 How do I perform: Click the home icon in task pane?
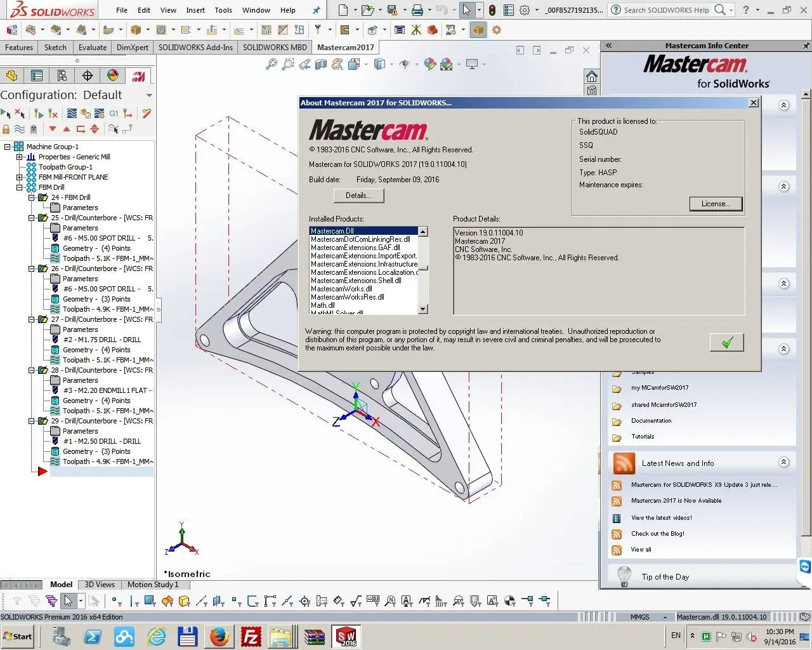point(592,76)
